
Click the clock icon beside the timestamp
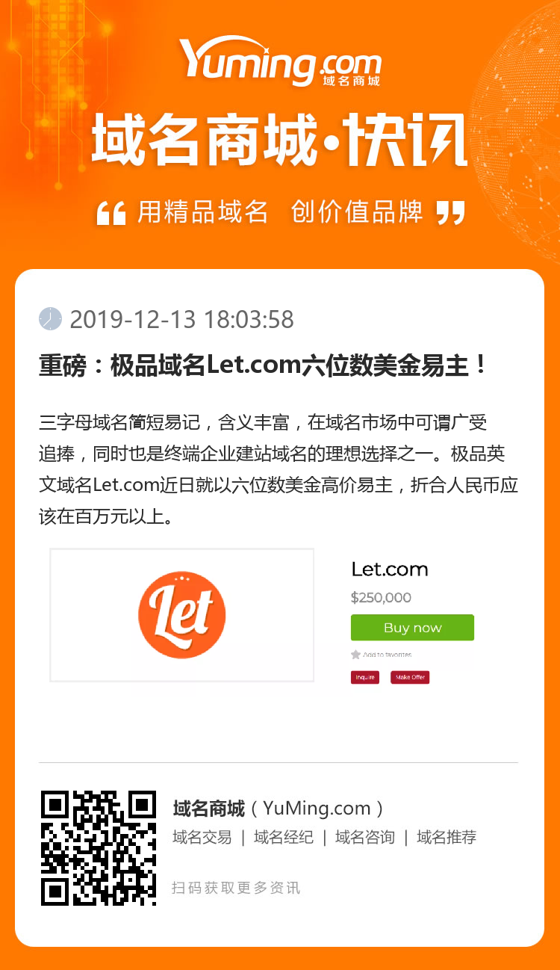[50, 319]
